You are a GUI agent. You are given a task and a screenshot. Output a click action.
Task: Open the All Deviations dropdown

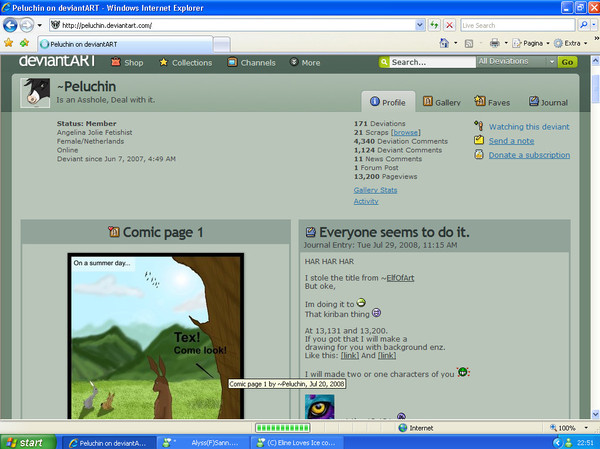coord(517,62)
